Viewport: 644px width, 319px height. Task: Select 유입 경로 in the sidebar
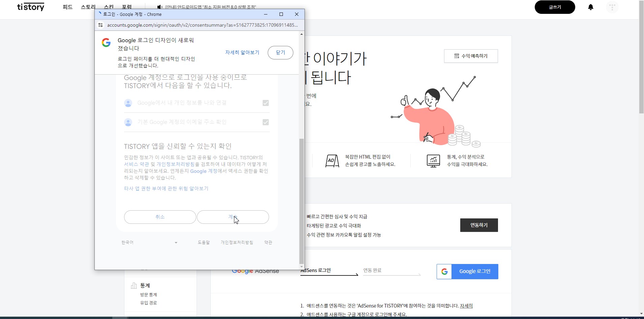[149, 303]
